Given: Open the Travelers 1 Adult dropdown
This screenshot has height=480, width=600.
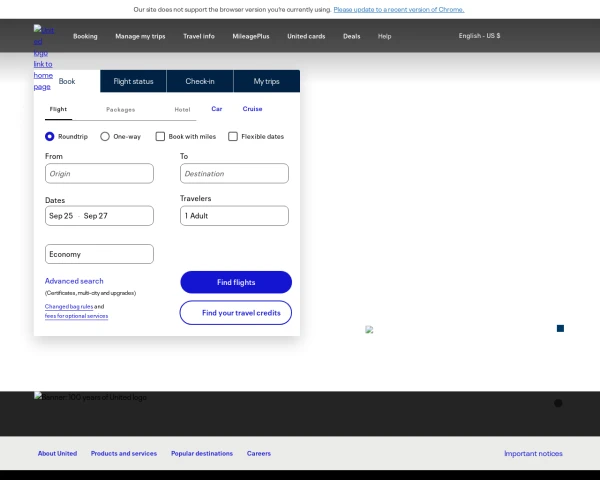Looking at the screenshot, I should pyautogui.click(x=234, y=216).
